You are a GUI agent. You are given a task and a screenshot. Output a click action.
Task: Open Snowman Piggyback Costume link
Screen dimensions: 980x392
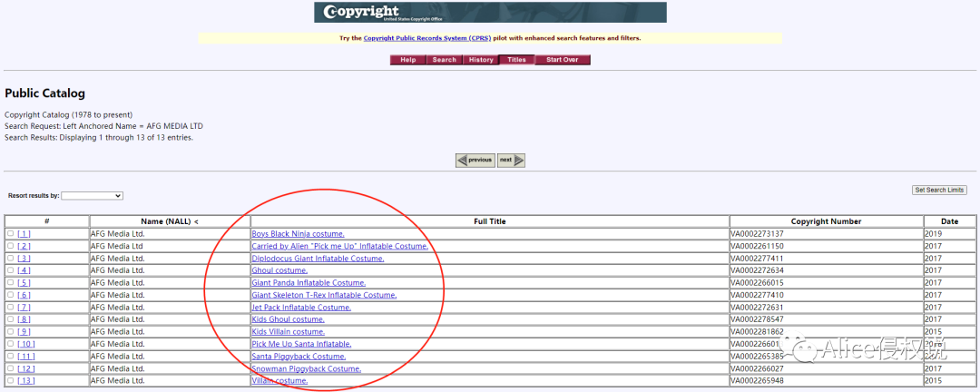pyautogui.click(x=307, y=369)
